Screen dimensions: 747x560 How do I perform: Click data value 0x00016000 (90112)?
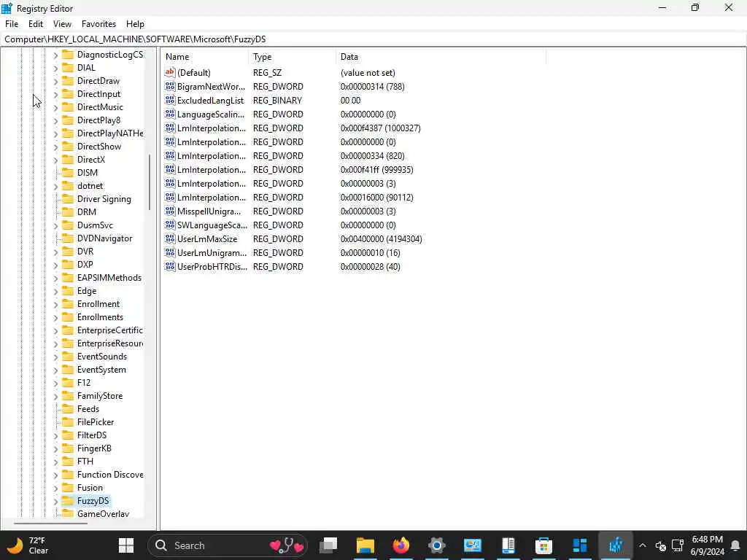(376, 197)
